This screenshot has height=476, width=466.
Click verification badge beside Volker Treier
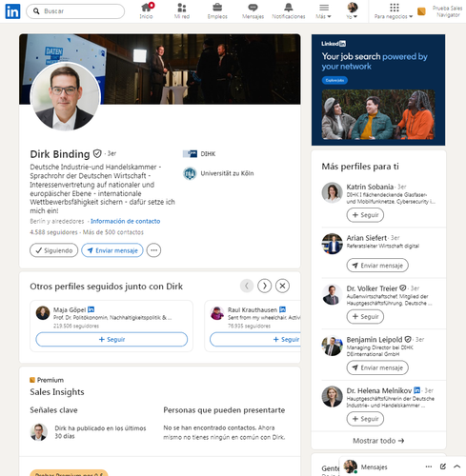pos(403,288)
